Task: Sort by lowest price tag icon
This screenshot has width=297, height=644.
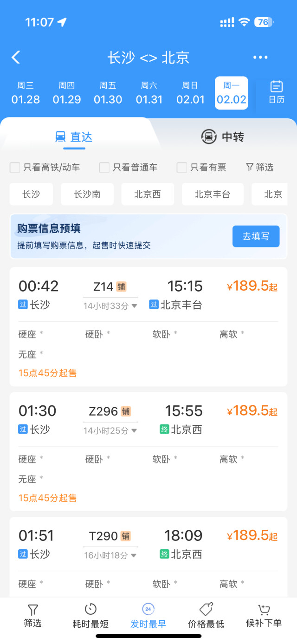Action: (206, 610)
